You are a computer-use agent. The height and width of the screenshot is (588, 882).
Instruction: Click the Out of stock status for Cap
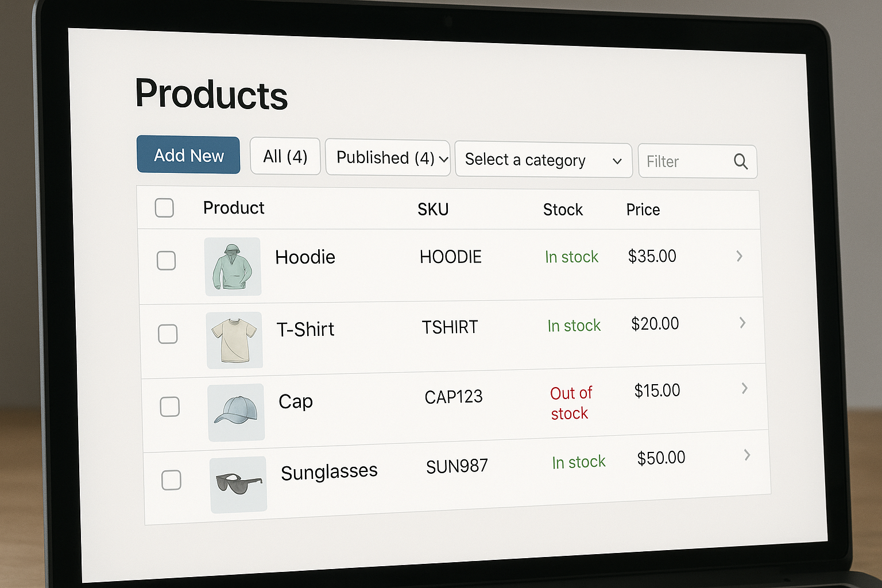pos(571,403)
